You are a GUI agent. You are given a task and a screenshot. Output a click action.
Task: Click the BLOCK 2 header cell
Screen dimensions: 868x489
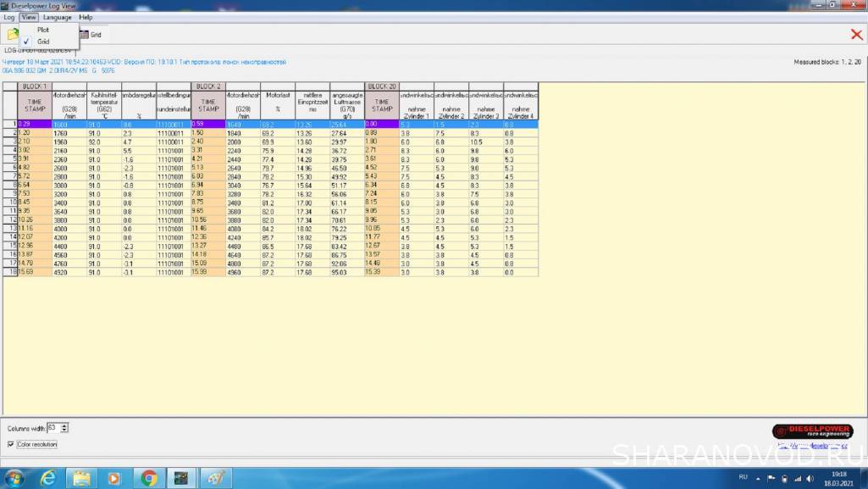(x=209, y=86)
